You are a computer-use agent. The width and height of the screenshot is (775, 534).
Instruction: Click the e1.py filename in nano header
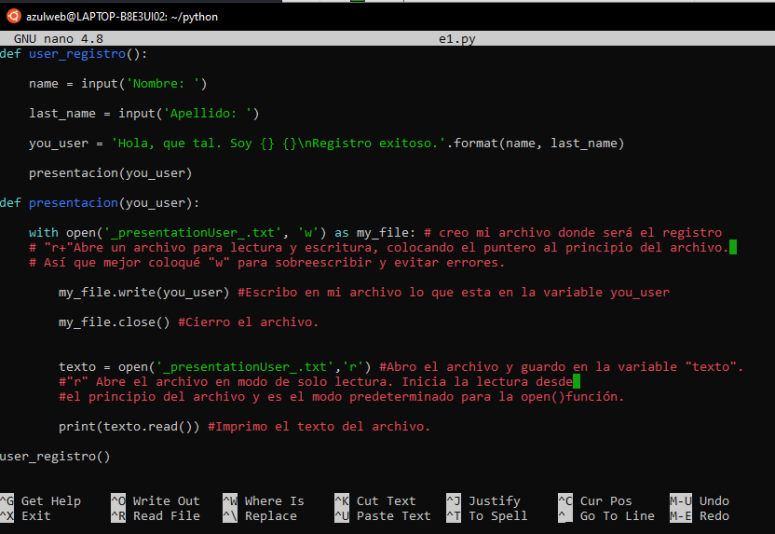[x=457, y=39]
